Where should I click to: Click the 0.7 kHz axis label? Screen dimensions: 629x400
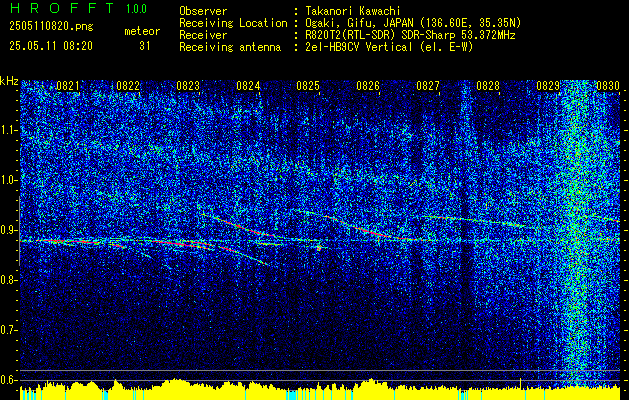pyautogui.click(x=8, y=330)
